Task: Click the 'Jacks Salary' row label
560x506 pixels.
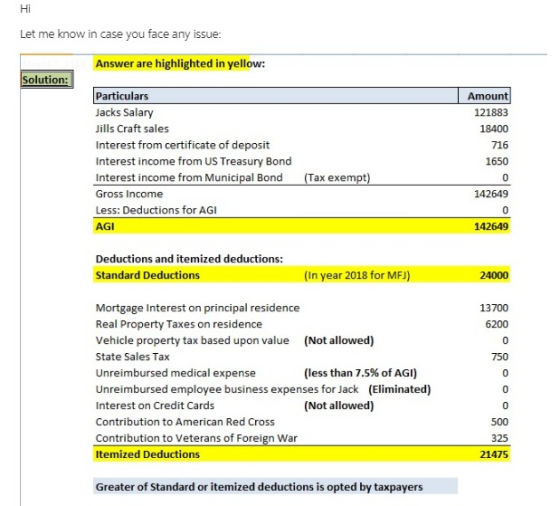Action: pyautogui.click(x=124, y=112)
